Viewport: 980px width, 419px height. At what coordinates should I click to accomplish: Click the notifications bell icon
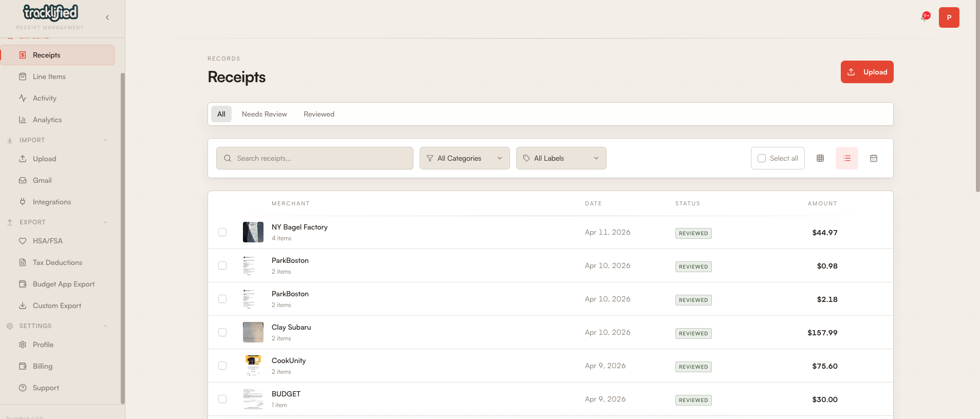(925, 17)
